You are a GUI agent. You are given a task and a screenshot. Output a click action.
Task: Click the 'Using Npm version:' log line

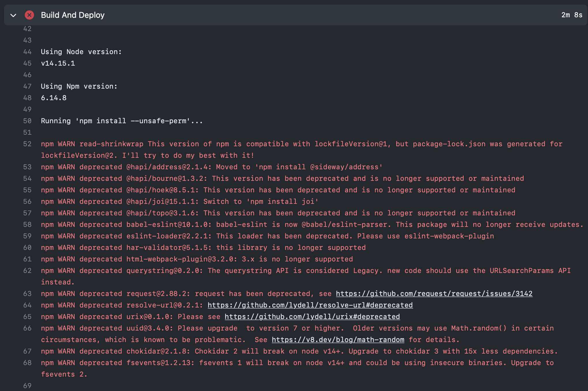coord(79,86)
